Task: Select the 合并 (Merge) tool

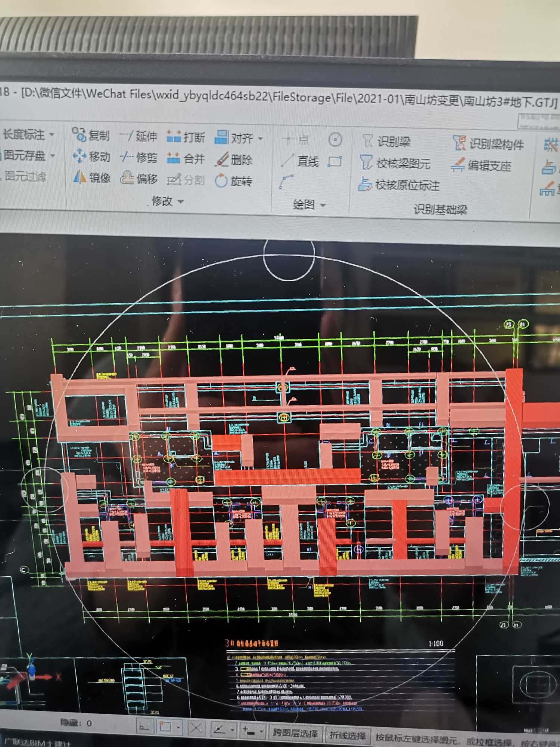Action: [186, 158]
